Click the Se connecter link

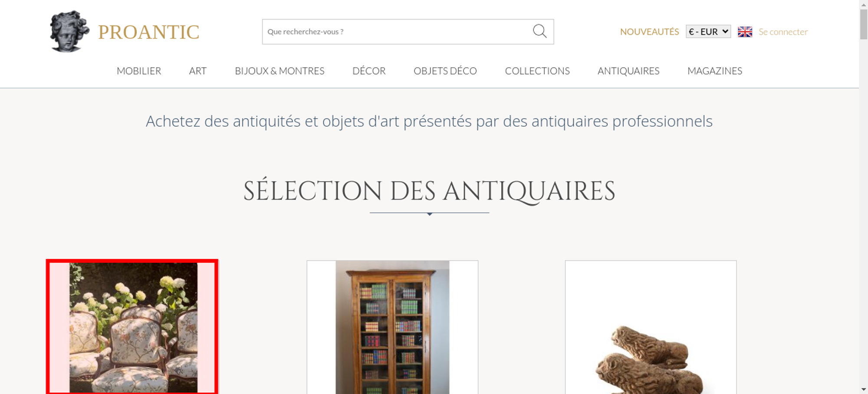(783, 32)
